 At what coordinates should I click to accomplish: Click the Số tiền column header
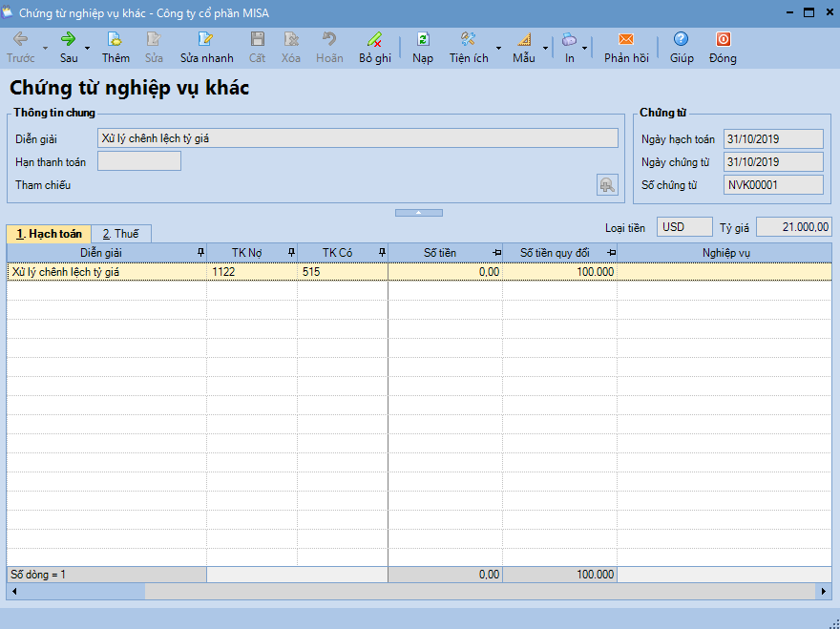pyautogui.click(x=445, y=252)
